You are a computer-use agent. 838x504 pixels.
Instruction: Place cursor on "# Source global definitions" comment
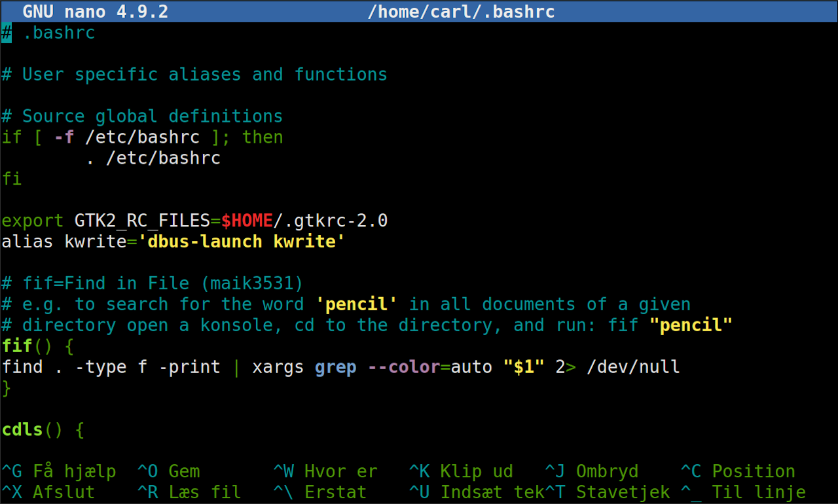142,117
